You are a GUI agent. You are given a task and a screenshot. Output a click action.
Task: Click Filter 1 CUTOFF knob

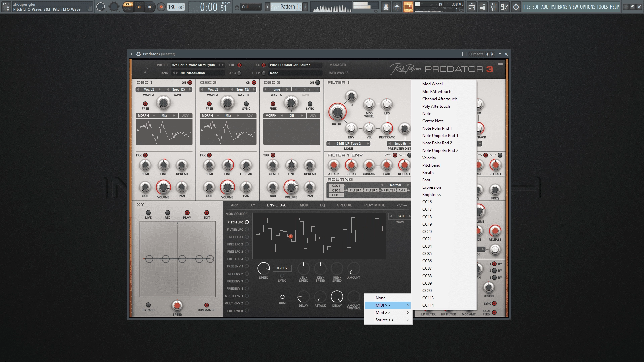[x=337, y=112]
